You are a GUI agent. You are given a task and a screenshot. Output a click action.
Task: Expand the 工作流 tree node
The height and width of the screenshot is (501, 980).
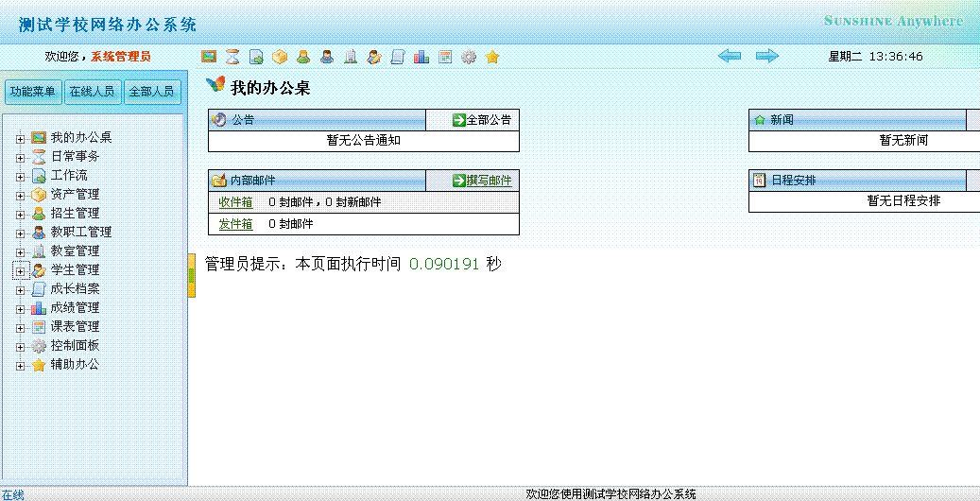(21, 177)
